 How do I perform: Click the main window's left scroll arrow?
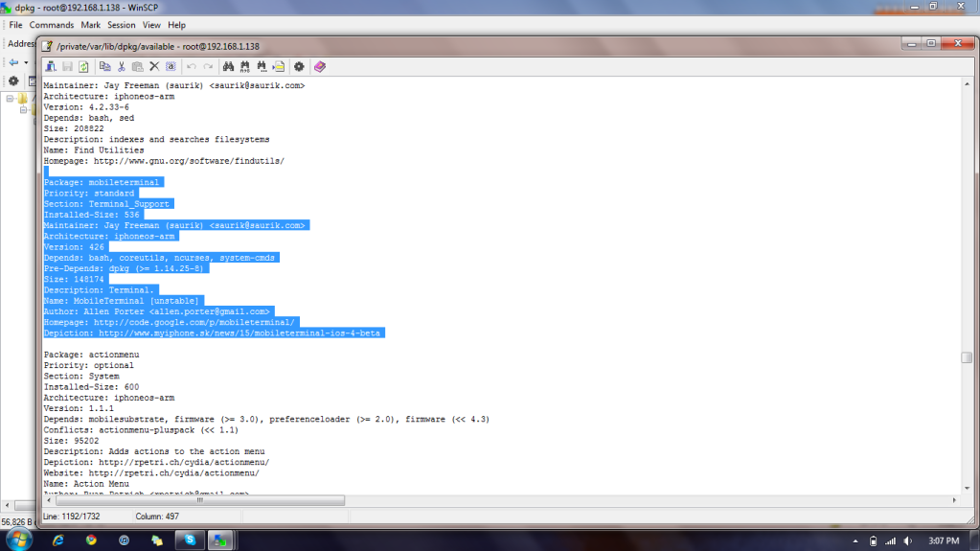7,505
